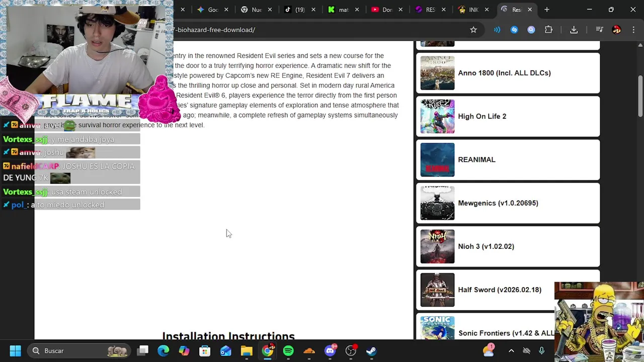Open the Sonic Frontiers game link

click(506, 333)
